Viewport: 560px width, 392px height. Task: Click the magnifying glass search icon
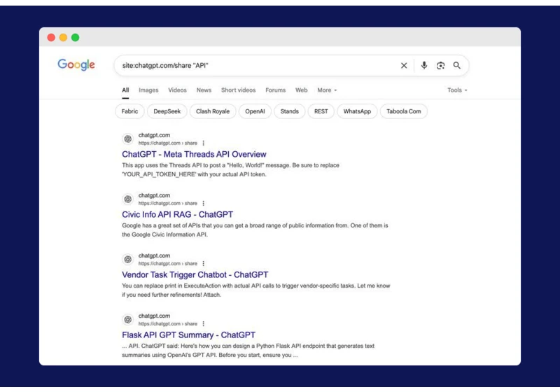457,65
